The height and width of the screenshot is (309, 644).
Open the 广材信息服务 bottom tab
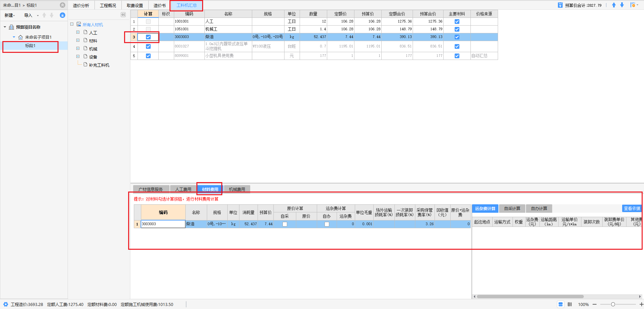151,189
